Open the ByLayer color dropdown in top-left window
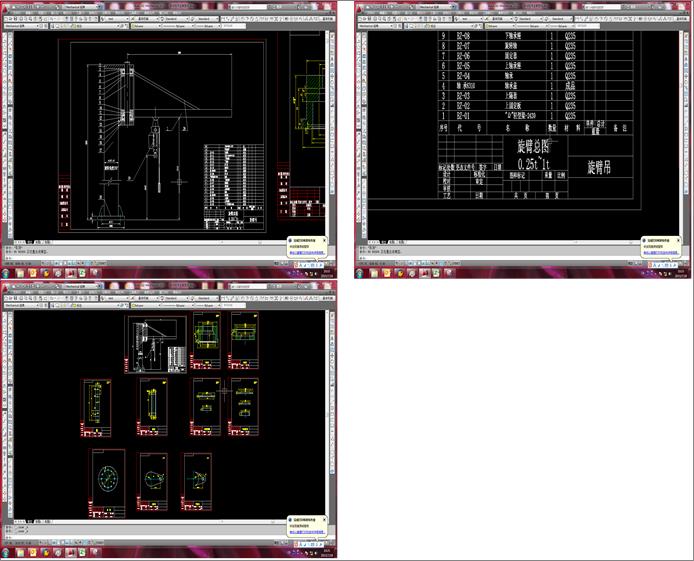Screen dimensions: 694x561 (146, 26)
